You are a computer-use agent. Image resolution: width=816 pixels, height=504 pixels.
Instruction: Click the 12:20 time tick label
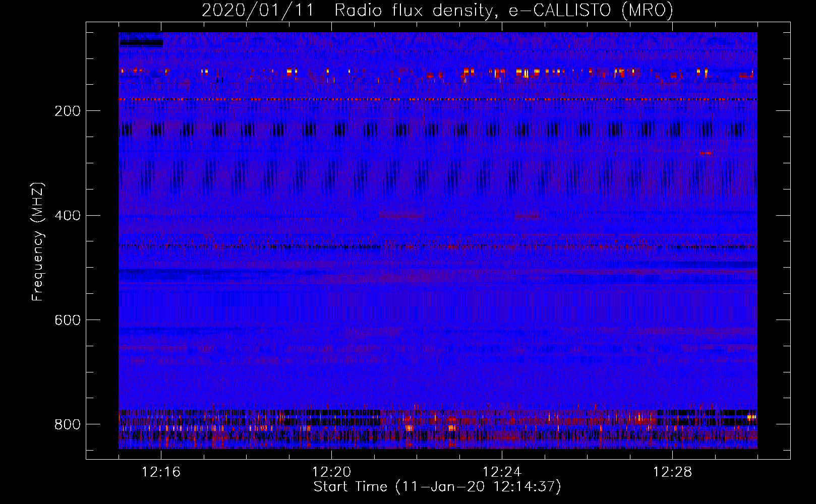click(331, 472)
